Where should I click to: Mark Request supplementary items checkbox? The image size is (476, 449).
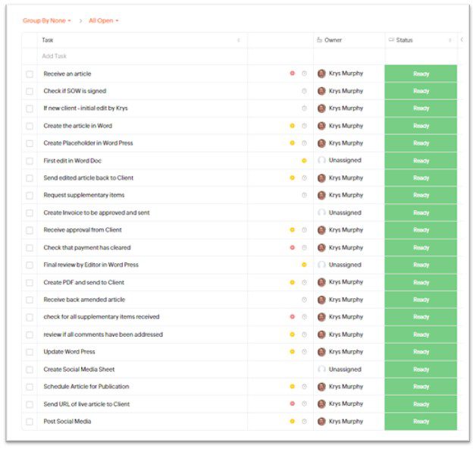[30, 196]
